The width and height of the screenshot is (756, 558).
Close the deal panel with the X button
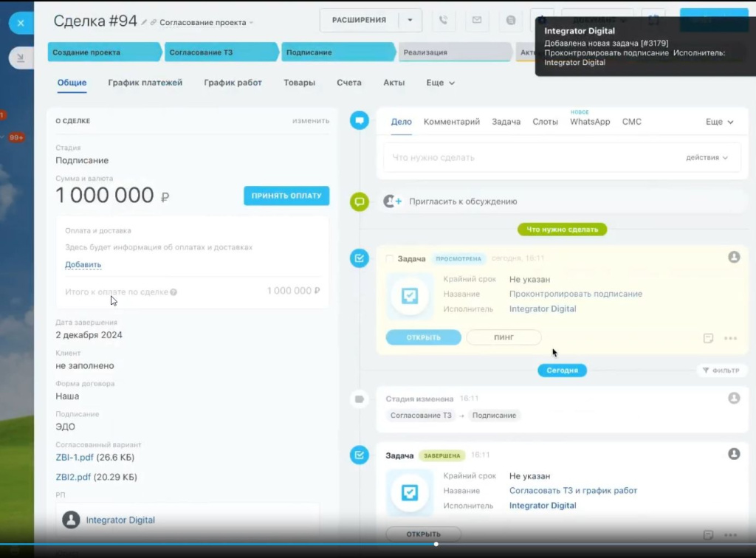[x=21, y=23]
